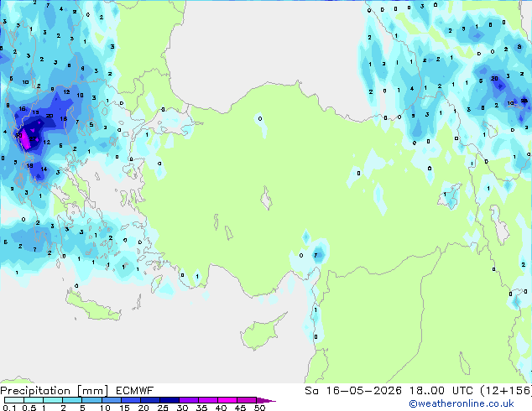Click the "Precipitation" title word
Image resolution: width=532 pixels, height=411 pixels.
[x=35, y=391]
